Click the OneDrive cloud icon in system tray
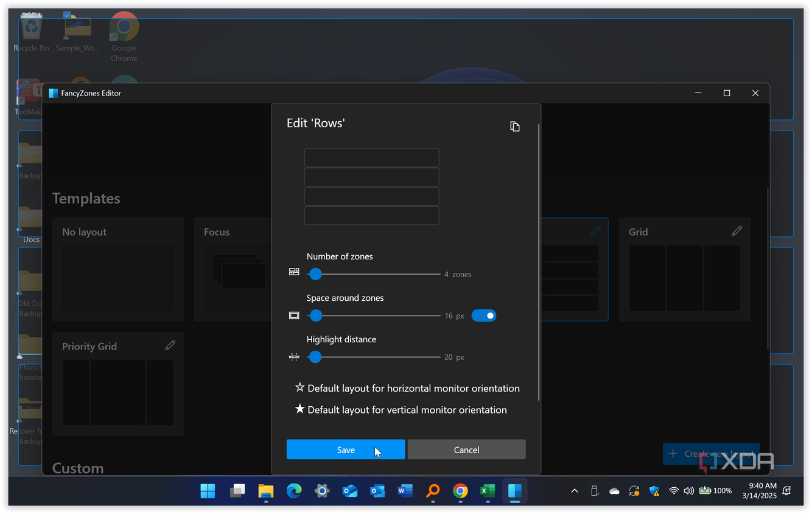The height and width of the screenshot is (514, 812). click(x=614, y=491)
